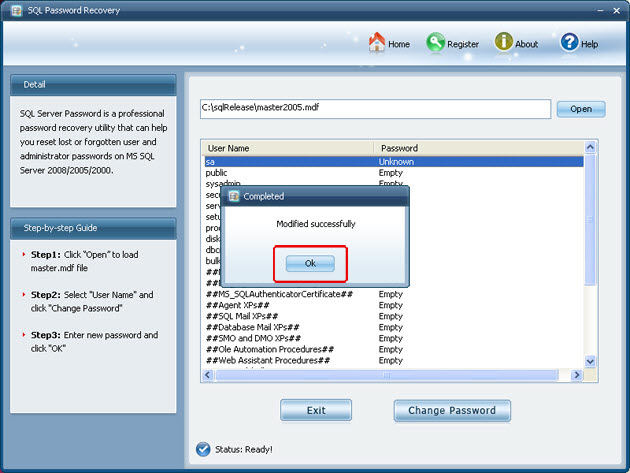Click the Step3 guide text
This screenshot has height=473, width=630.
click(x=94, y=342)
